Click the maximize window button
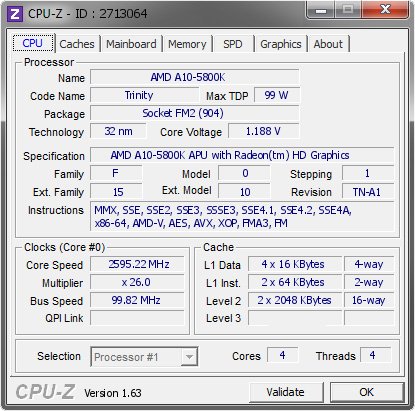Screen dimensions: 415x411 tap(348, 10)
